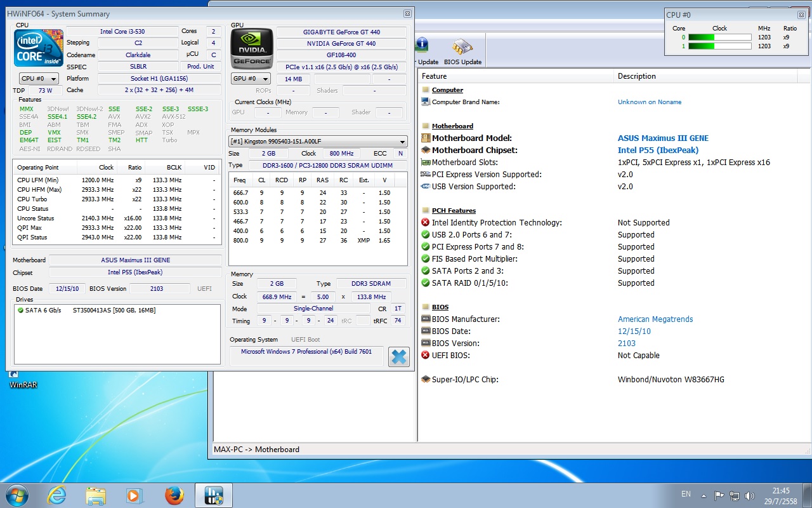Click the Intel Core i3 logo

(x=39, y=48)
